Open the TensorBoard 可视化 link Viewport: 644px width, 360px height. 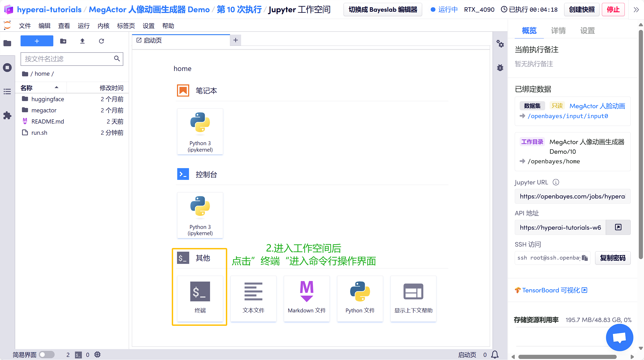551,290
